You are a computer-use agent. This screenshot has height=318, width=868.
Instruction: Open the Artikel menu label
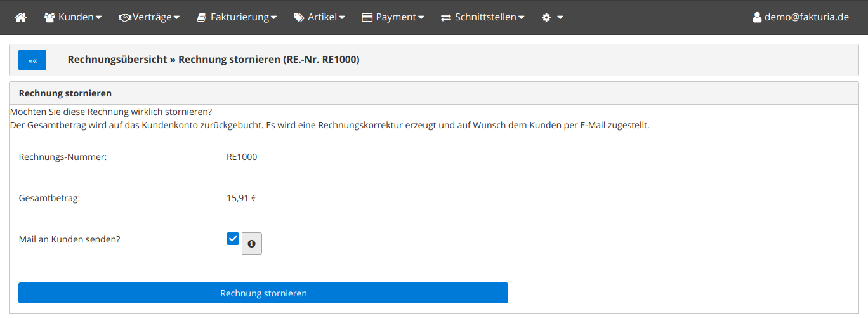coord(322,18)
